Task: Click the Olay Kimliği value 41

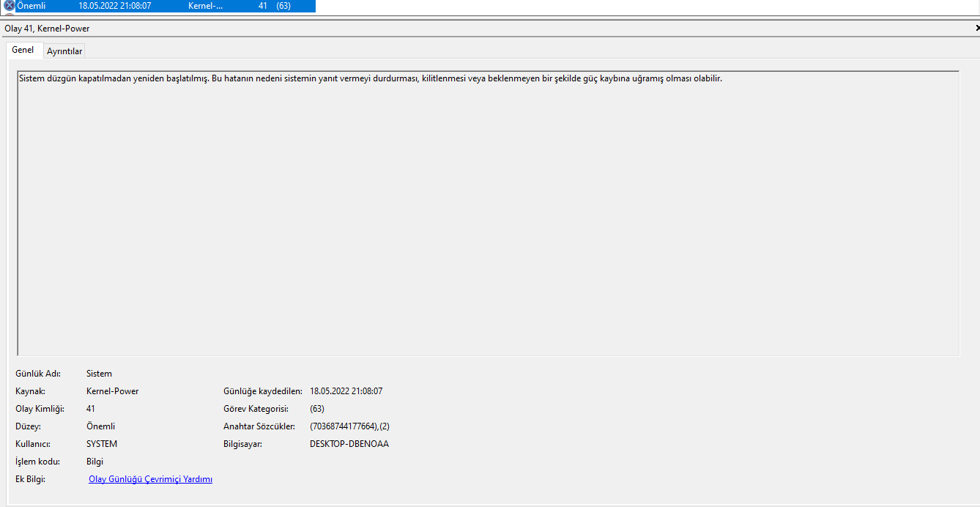Action: (x=91, y=409)
